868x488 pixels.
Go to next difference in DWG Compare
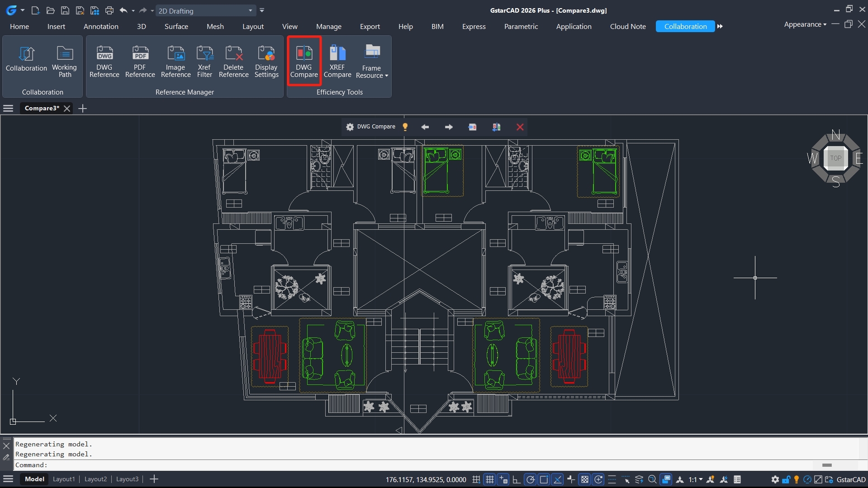pyautogui.click(x=449, y=127)
